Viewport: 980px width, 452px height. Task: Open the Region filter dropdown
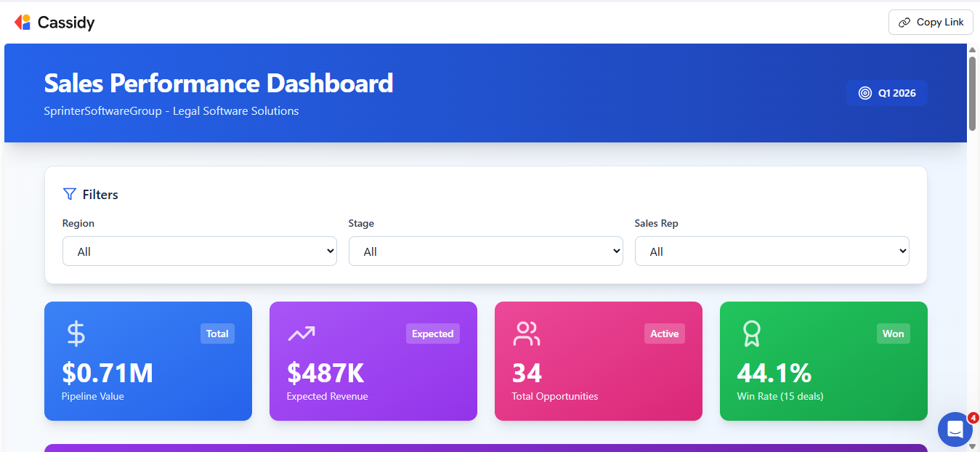[199, 251]
